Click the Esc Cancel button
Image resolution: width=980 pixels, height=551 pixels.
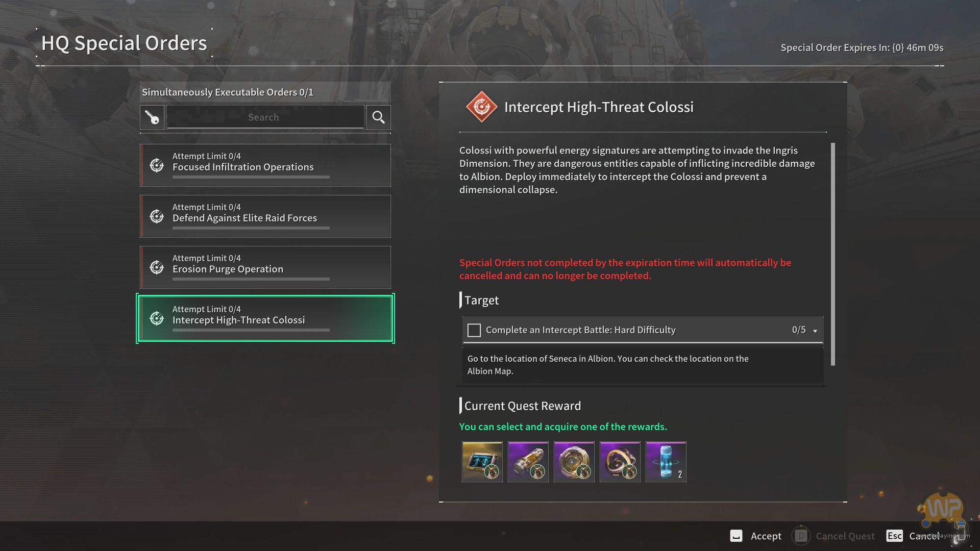click(913, 536)
